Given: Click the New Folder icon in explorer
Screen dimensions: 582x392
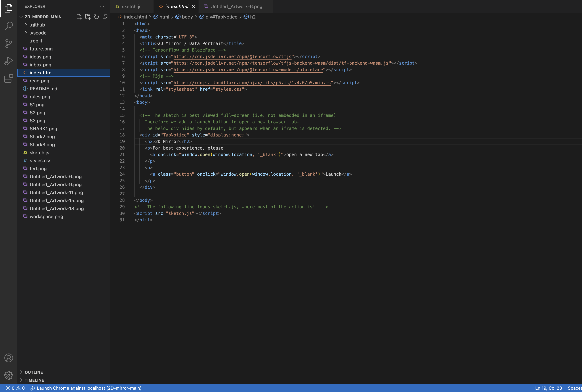Looking at the screenshot, I should click(x=88, y=17).
